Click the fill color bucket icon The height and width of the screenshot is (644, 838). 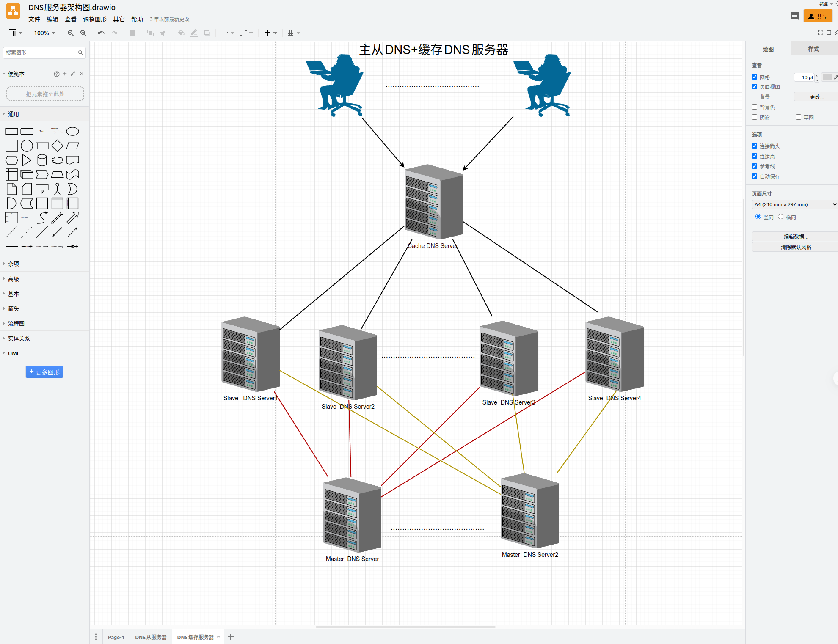click(181, 33)
